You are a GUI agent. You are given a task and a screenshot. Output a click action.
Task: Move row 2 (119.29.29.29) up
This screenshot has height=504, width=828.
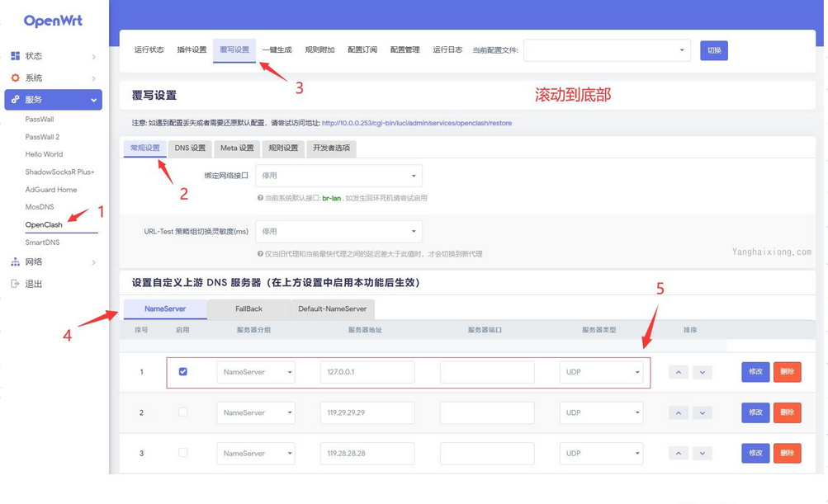coord(679,412)
